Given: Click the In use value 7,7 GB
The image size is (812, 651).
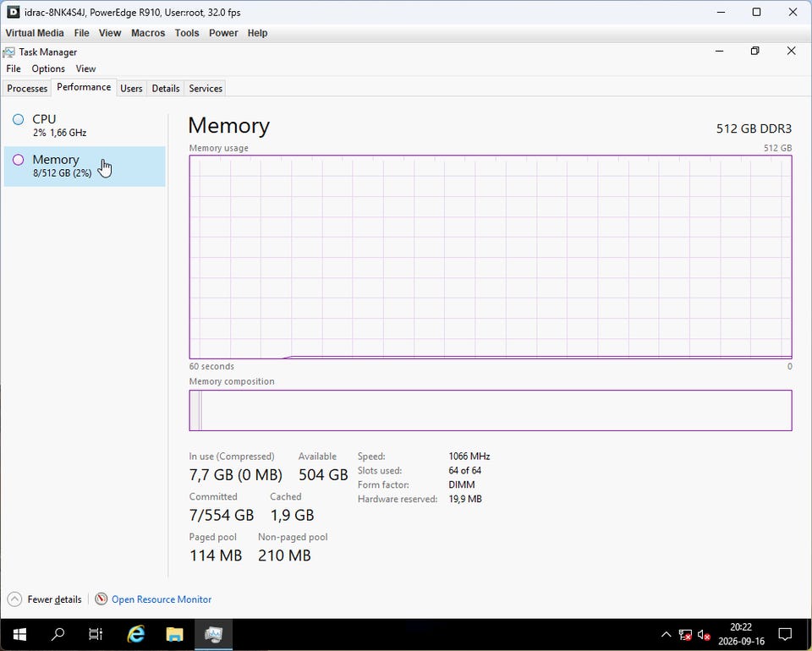Looking at the screenshot, I should tap(236, 474).
